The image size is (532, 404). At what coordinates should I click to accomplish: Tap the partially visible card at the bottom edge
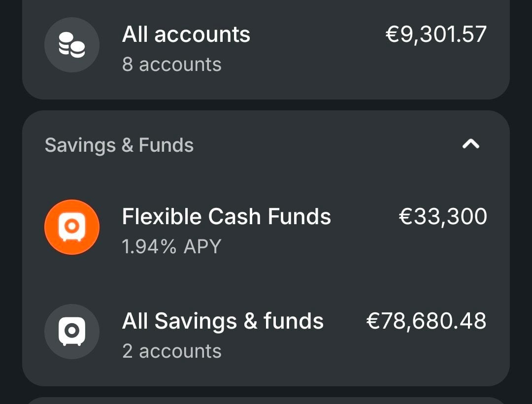point(266,401)
